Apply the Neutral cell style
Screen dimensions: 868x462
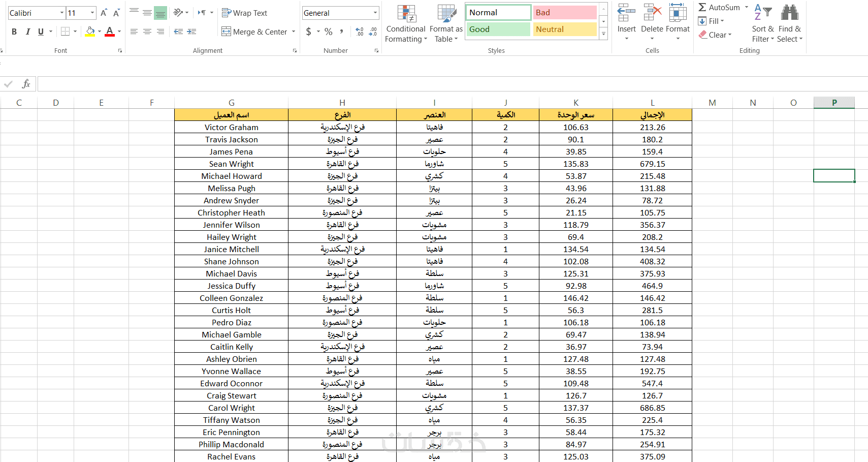(565, 29)
